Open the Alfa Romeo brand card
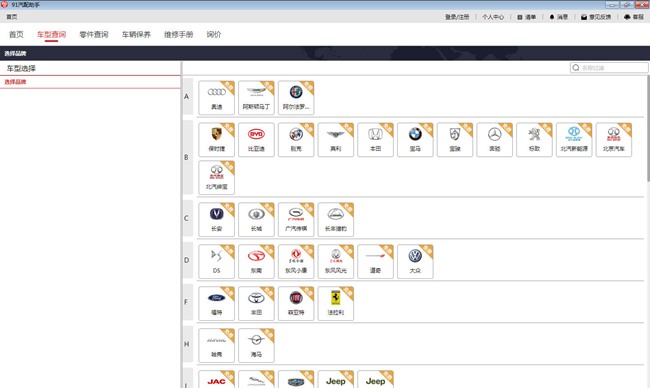This screenshot has height=388, width=650. point(296,98)
